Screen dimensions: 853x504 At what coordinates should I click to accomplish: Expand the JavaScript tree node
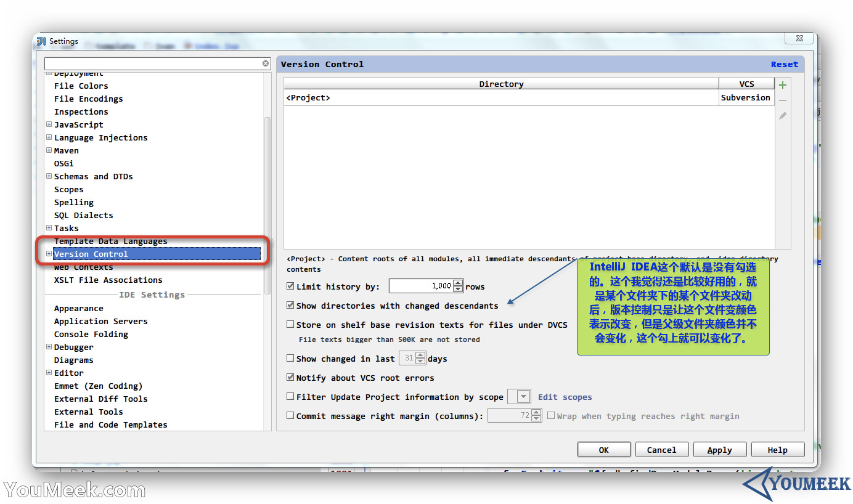[49, 124]
